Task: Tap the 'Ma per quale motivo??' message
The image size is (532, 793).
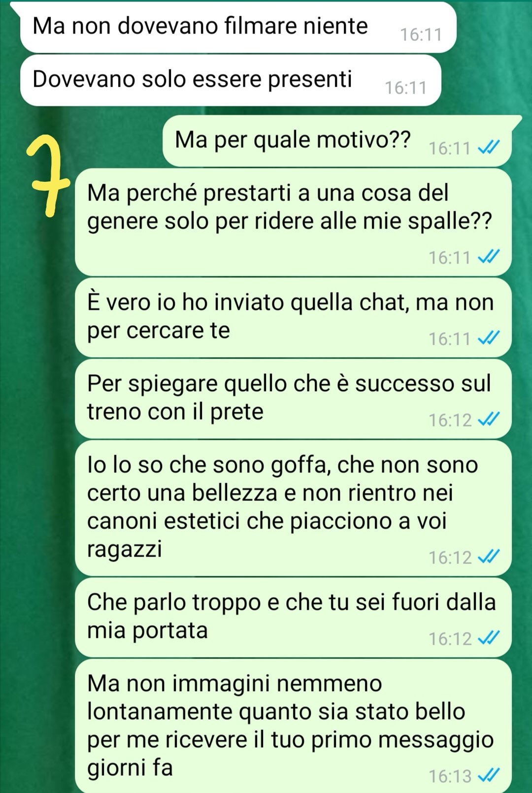Action: point(337,141)
